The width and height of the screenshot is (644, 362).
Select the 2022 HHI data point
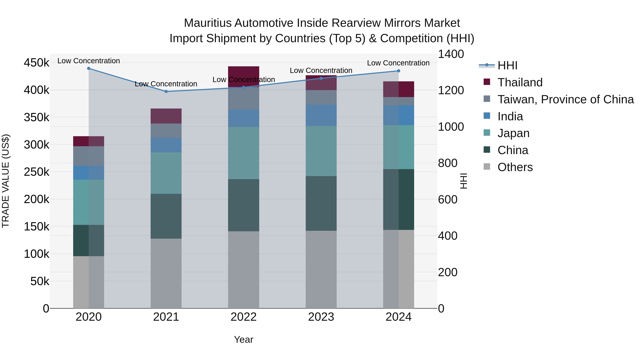coord(244,87)
